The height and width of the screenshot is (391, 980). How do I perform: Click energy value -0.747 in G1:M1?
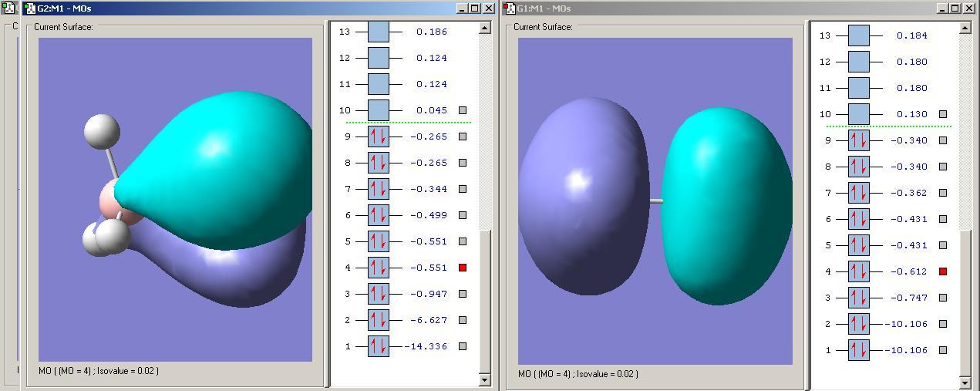coord(909,298)
